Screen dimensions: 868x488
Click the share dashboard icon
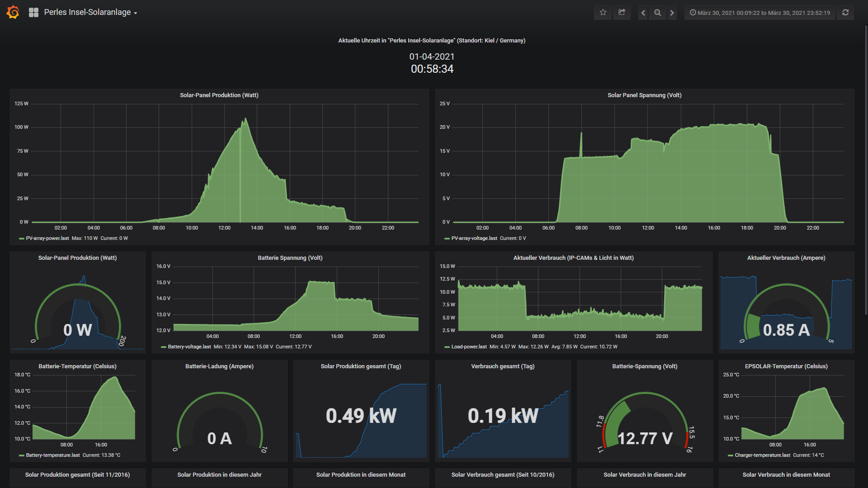click(x=622, y=13)
